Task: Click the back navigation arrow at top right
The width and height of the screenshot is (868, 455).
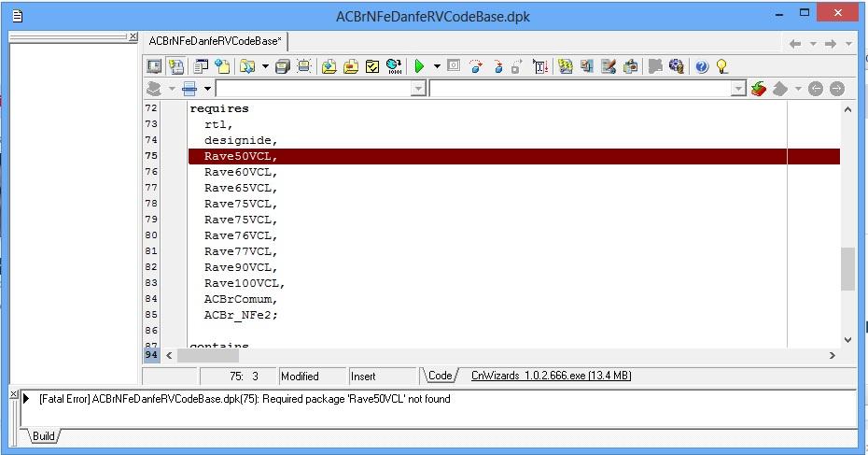Action: pos(795,44)
